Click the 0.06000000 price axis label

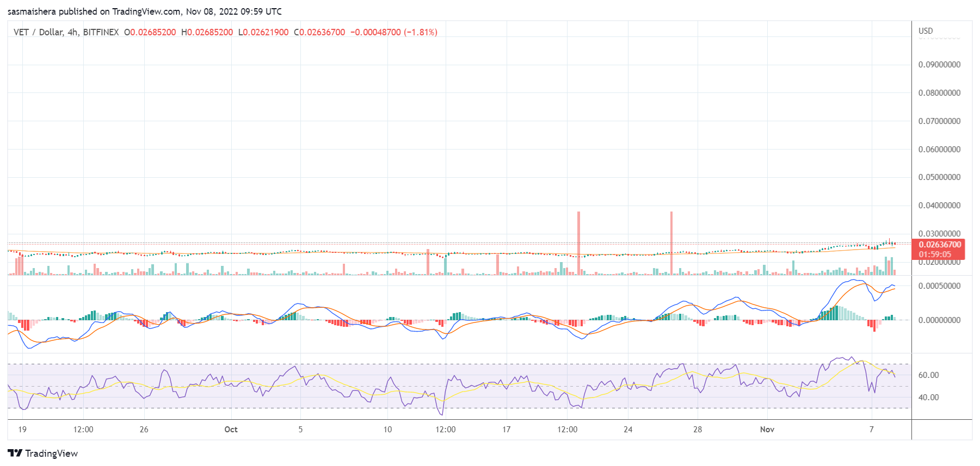click(x=939, y=150)
